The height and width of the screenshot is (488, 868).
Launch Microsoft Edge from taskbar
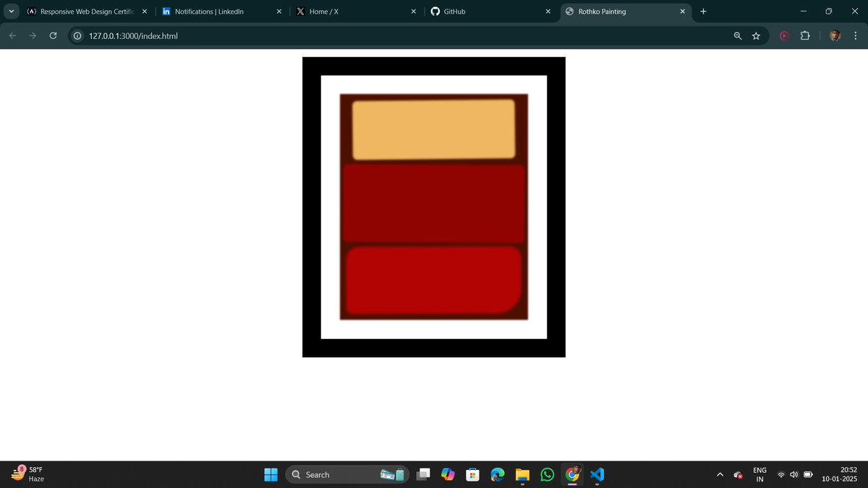(x=497, y=475)
